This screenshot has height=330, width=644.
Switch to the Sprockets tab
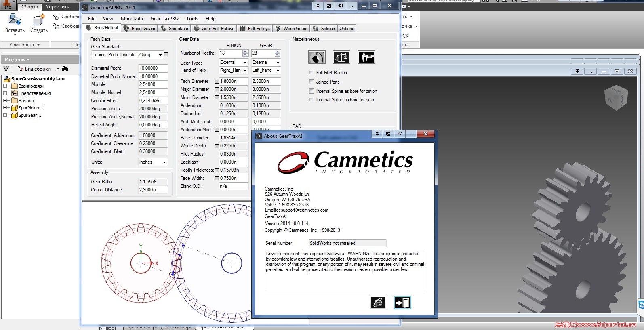point(175,29)
